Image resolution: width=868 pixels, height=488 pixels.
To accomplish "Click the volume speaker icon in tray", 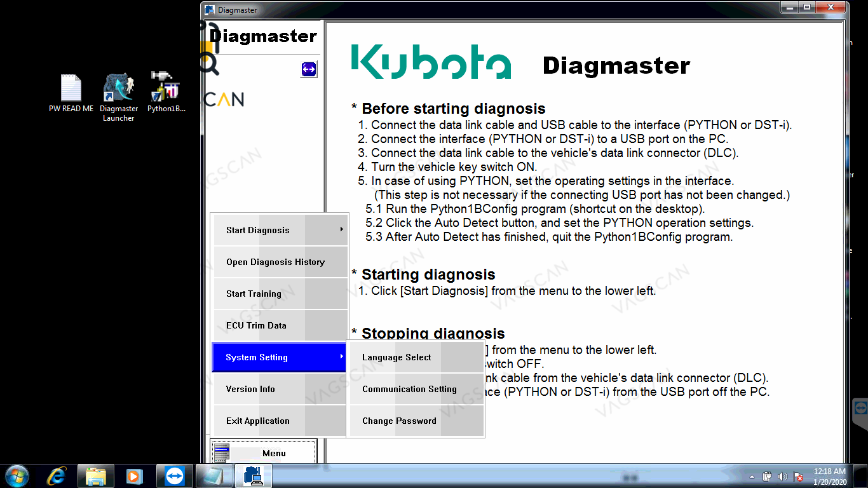I will [x=782, y=477].
